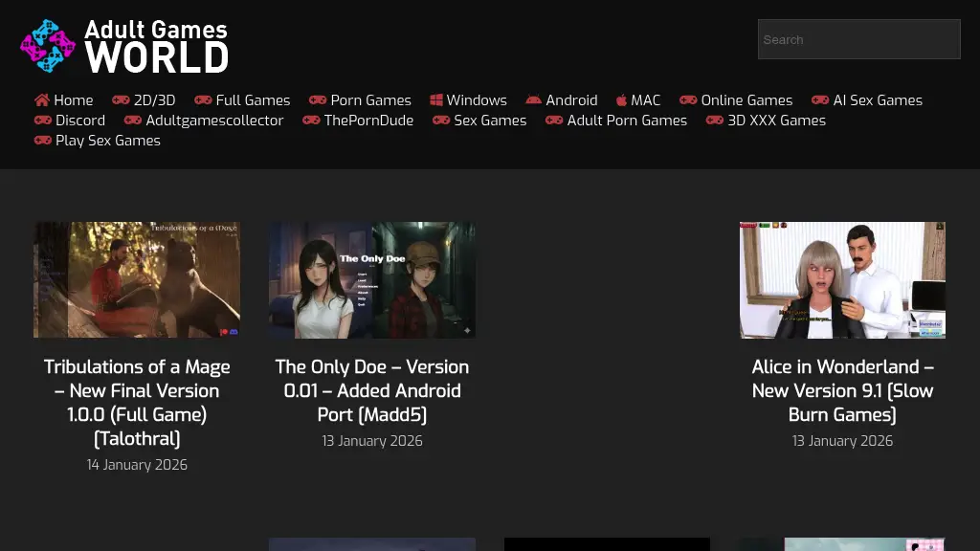Open the Full Games menu item
This screenshot has width=980, height=551.
pos(253,100)
